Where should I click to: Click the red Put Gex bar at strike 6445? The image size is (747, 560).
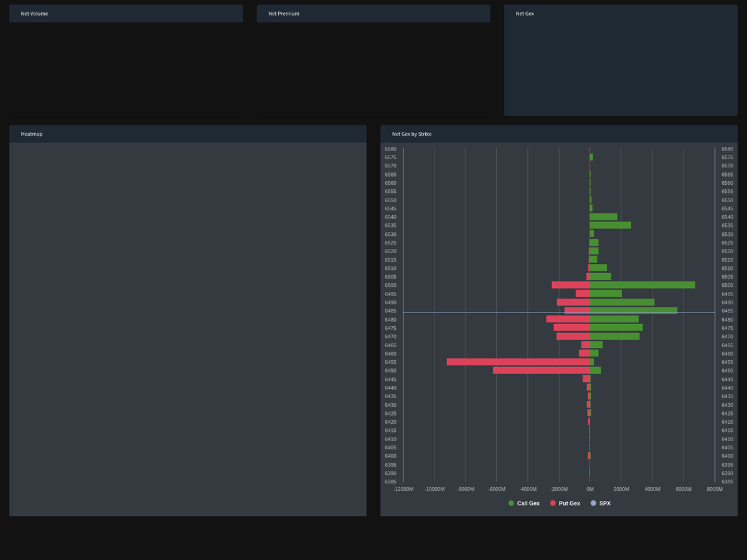click(x=586, y=379)
